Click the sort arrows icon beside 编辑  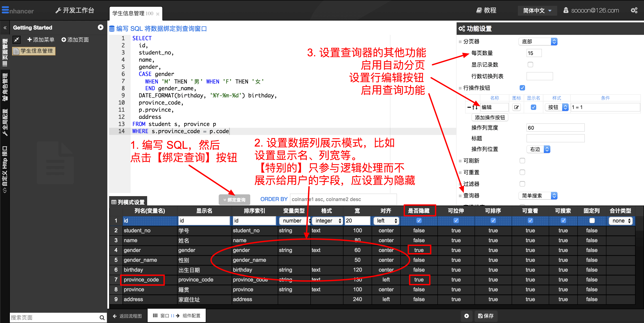pos(475,107)
